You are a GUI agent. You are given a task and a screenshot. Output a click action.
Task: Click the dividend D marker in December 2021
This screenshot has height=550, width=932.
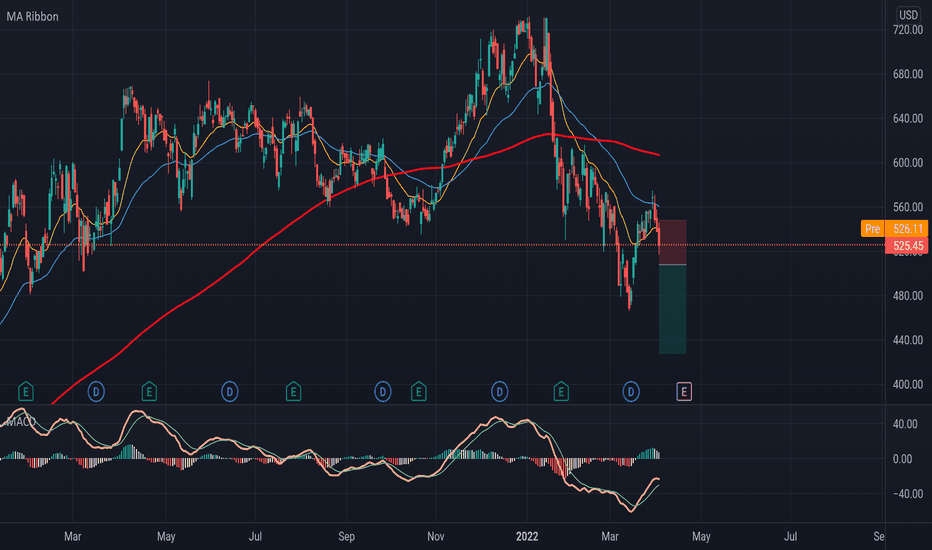tap(499, 392)
